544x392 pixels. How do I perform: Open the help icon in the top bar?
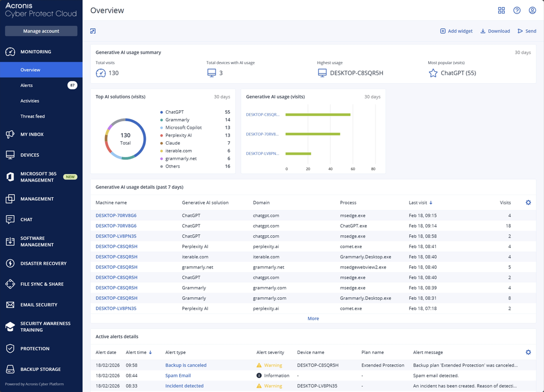point(517,10)
